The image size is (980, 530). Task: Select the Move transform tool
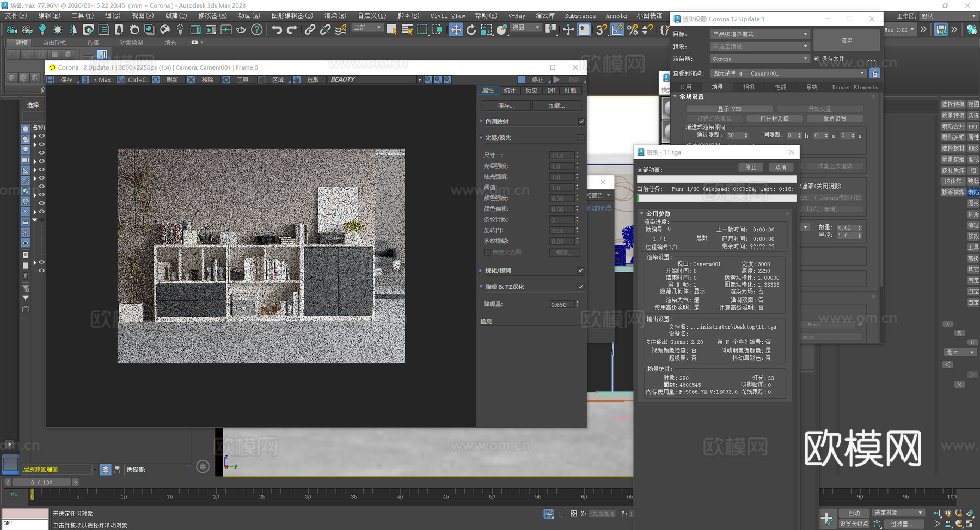coord(456,29)
